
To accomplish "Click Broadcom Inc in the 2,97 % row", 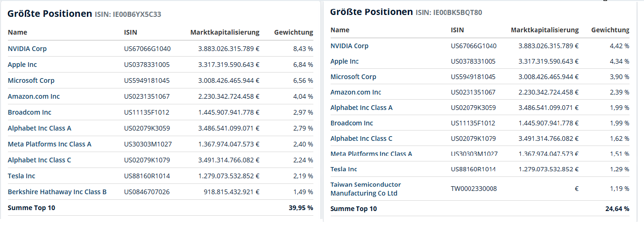I will tap(29, 112).
